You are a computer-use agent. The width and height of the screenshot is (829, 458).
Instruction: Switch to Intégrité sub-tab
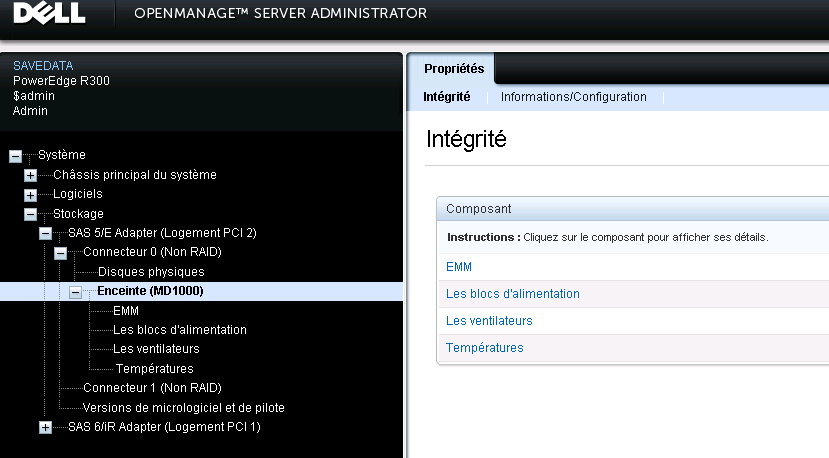click(446, 97)
